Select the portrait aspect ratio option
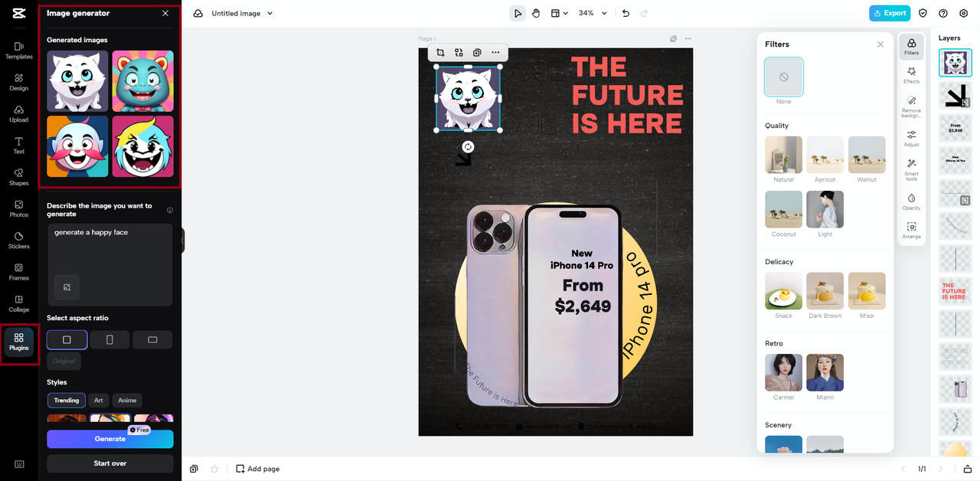The width and height of the screenshot is (980, 481). click(x=109, y=339)
